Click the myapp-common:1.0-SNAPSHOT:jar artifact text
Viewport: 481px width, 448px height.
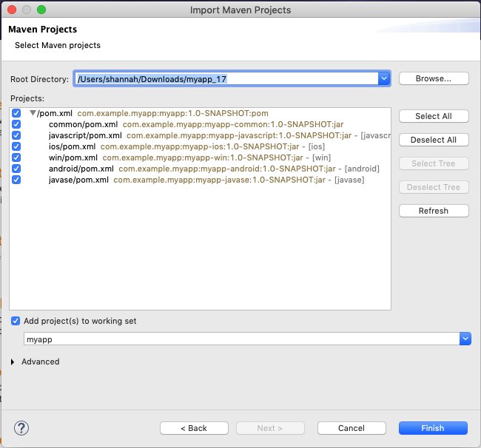click(233, 124)
